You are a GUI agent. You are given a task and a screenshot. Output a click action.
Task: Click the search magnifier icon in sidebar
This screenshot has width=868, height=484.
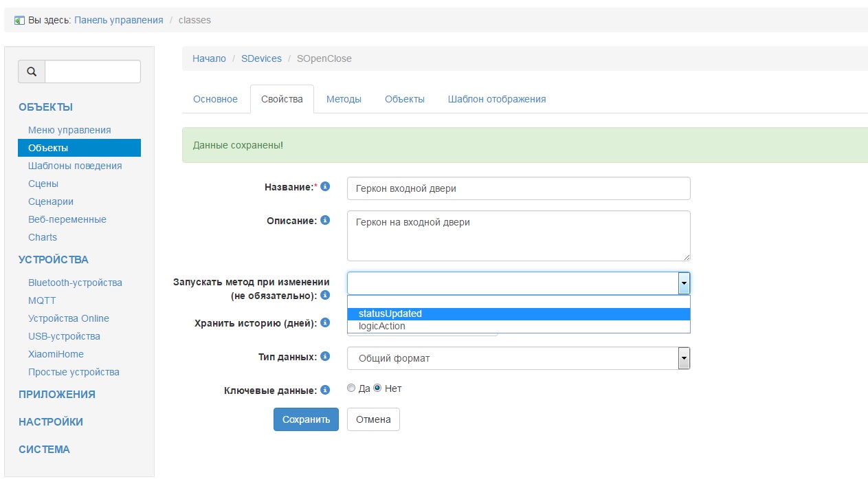click(x=32, y=71)
